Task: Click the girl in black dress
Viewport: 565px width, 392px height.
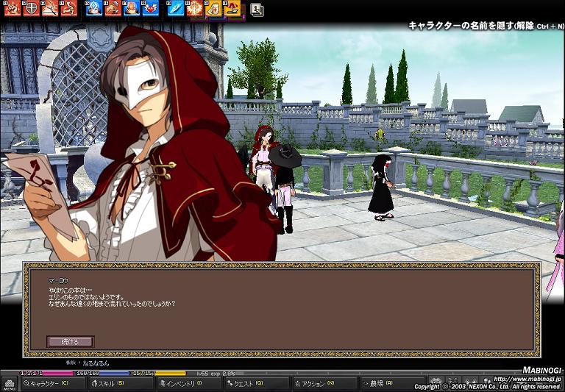Action: pos(382,188)
